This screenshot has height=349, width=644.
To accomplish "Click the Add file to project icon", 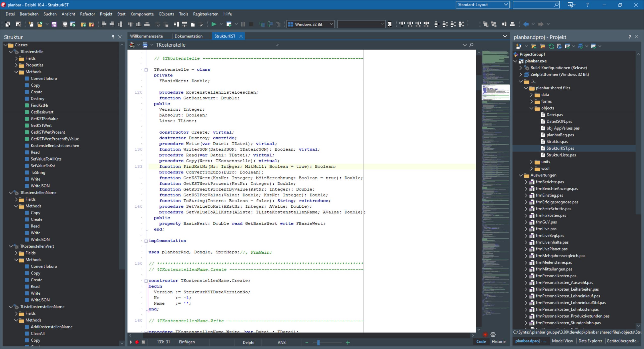I will tap(83, 24).
